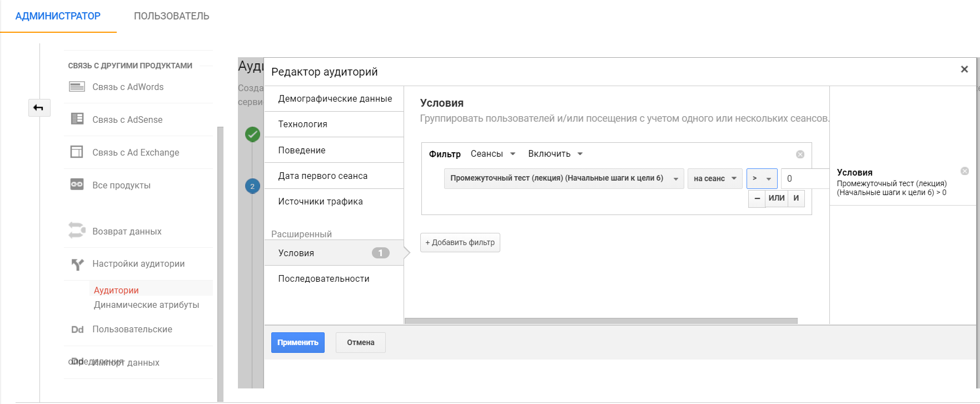Open the Промежуточный тест metric dropdown
980x404 pixels.
564,178
